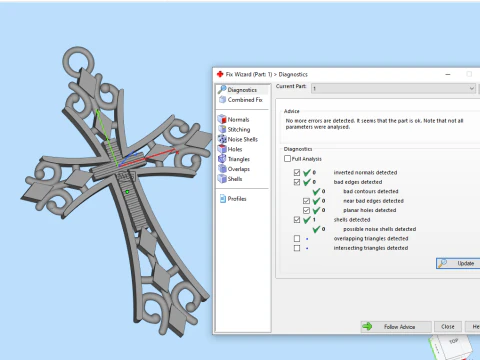The image size is (480, 360).
Task: Toggle the planar holes detected checkbox
Action: click(x=306, y=210)
